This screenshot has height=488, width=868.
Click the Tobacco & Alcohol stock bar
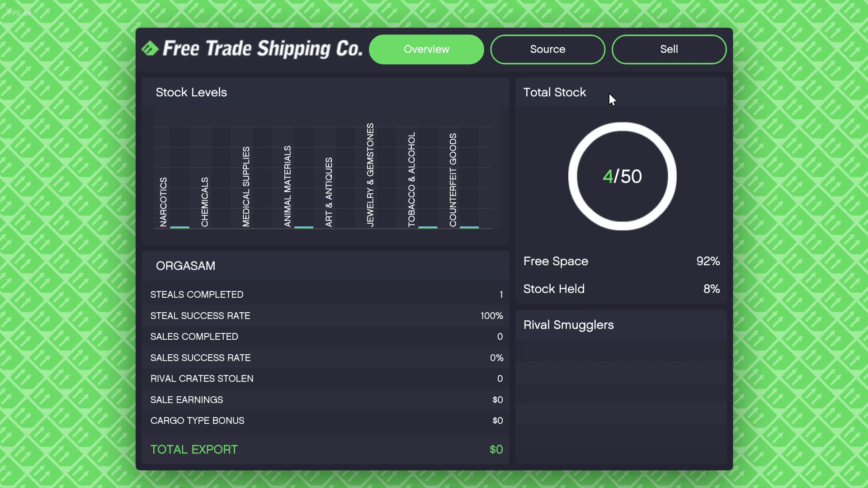428,227
